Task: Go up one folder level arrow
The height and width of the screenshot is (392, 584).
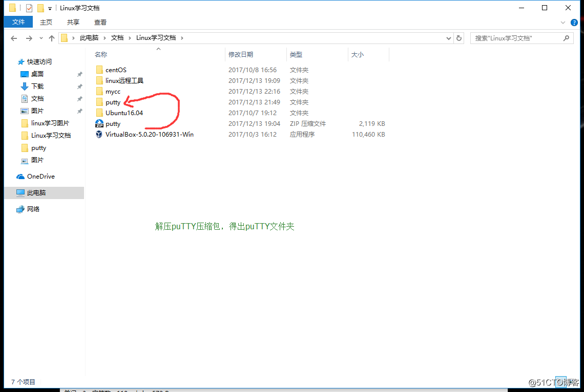Action: pos(52,38)
